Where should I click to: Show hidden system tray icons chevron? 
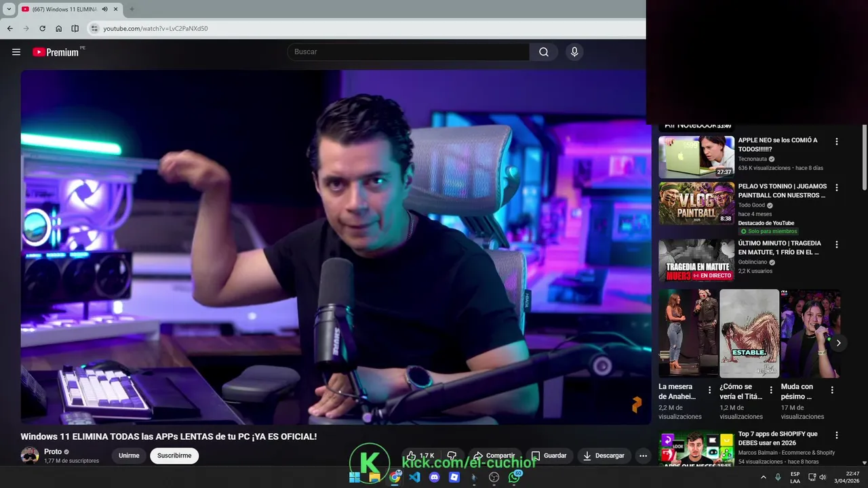point(764,477)
